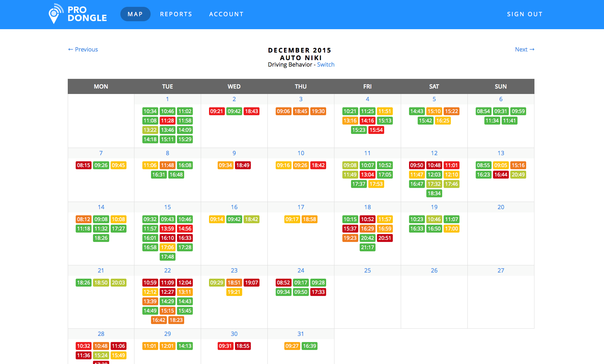Go to the Previous month

point(83,49)
